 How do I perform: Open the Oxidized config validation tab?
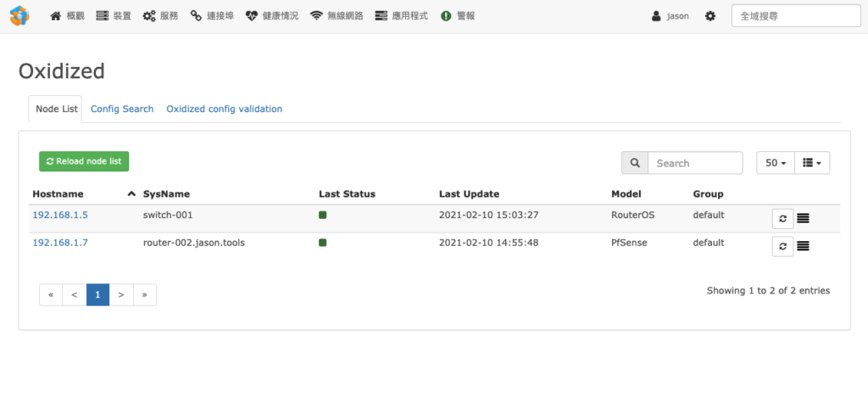point(224,109)
